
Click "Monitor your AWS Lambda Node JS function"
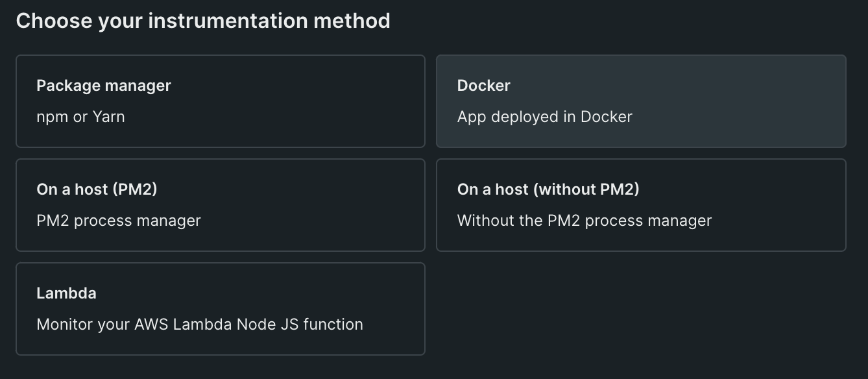200,324
